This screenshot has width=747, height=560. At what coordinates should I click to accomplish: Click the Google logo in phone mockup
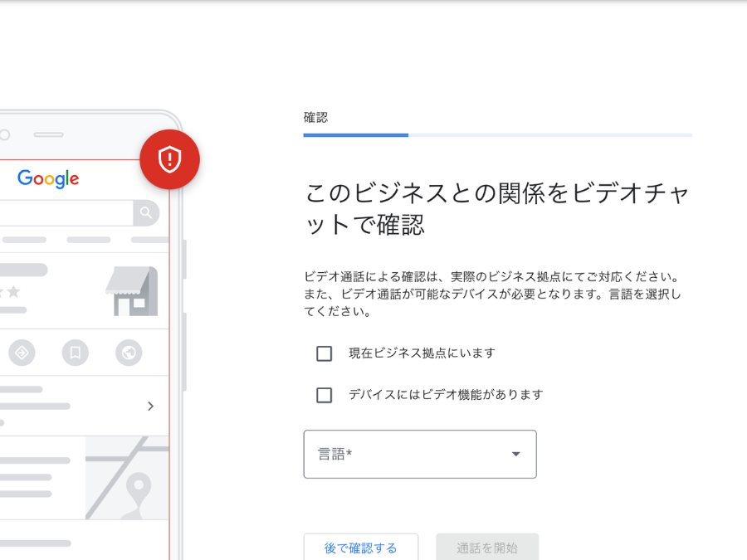pos(48,178)
